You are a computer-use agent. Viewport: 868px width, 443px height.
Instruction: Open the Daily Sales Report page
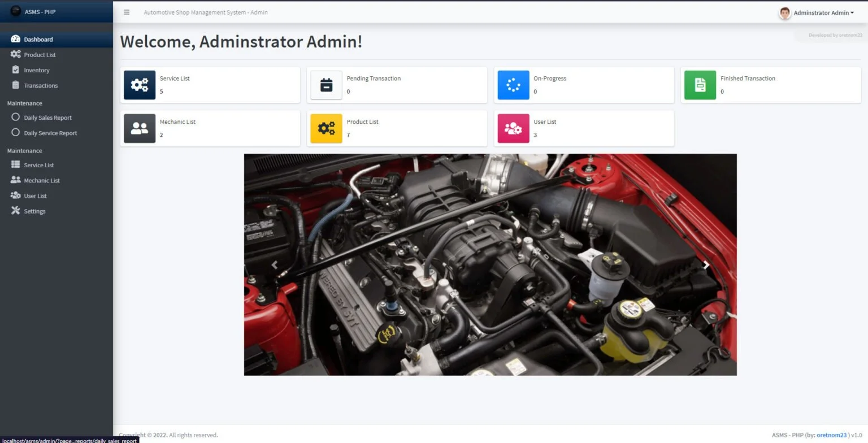[x=48, y=117]
